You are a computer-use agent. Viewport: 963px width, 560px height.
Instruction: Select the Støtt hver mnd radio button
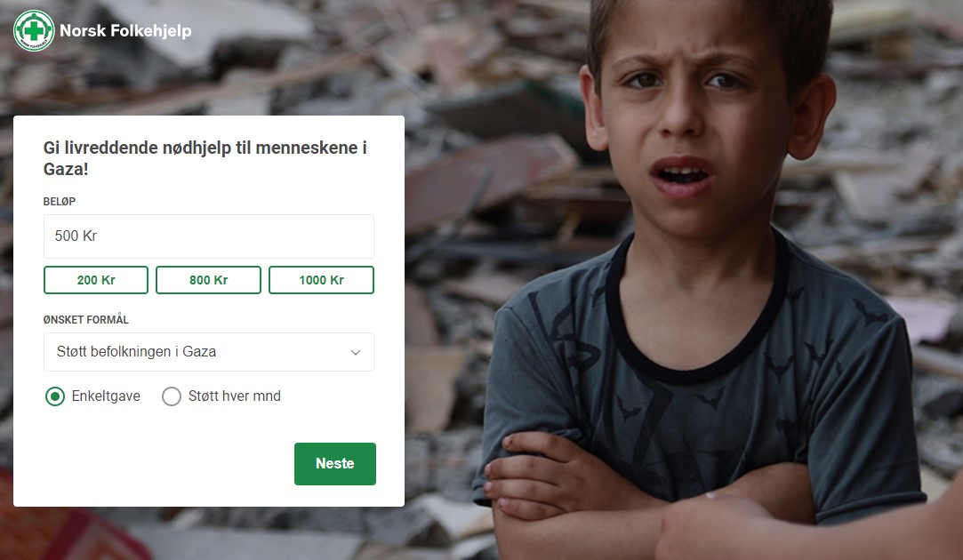pyautogui.click(x=172, y=396)
